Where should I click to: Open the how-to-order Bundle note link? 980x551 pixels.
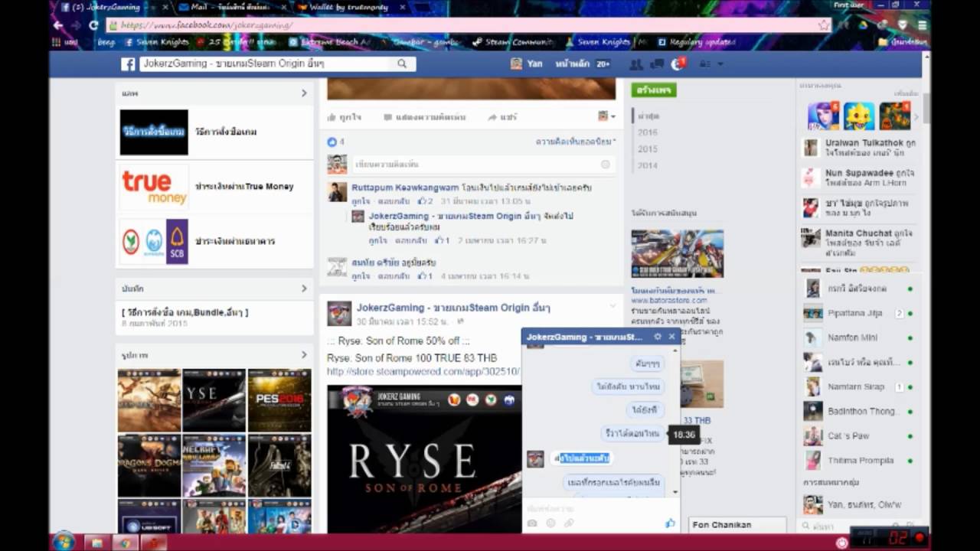click(x=185, y=312)
